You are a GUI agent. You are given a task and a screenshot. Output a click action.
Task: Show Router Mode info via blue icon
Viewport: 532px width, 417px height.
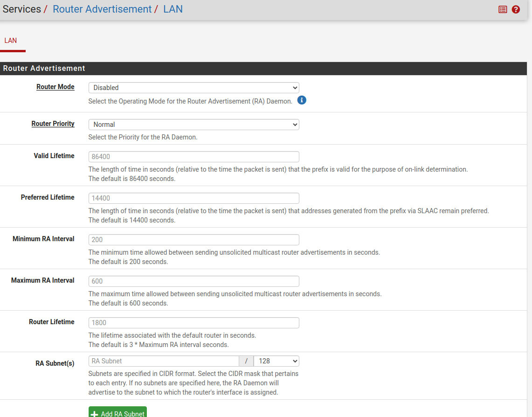pos(302,100)
